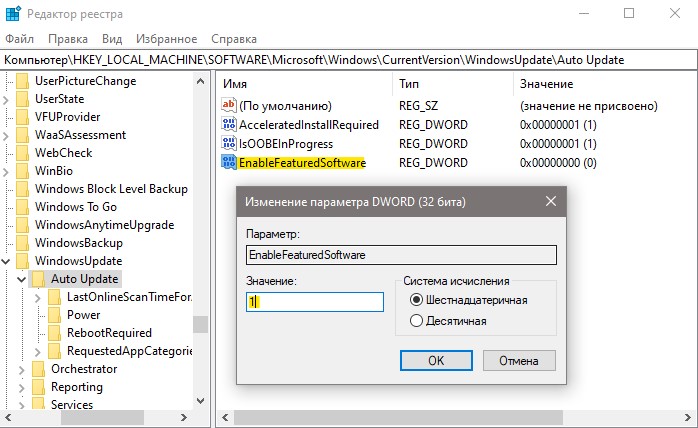This screenshot has height=428, width=698.
Task: Click the Windows Block Level Backup folder icon
Action: point(22,189)
